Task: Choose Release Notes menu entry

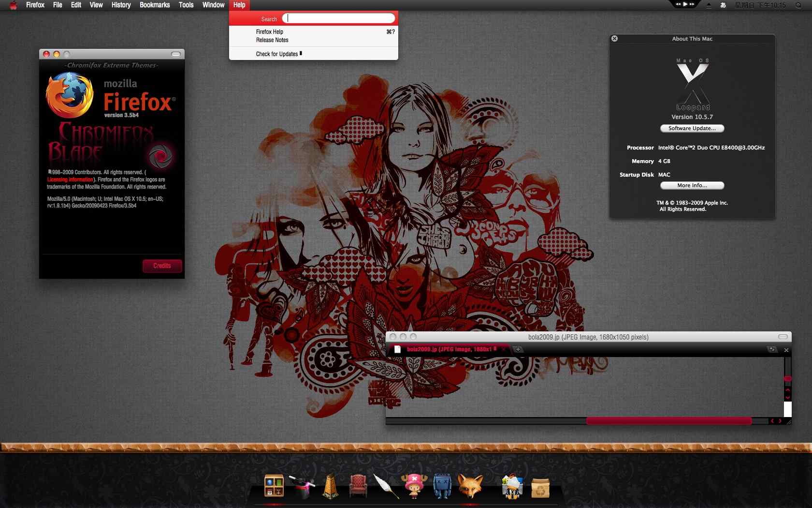Action: click(x=314, y=40)
